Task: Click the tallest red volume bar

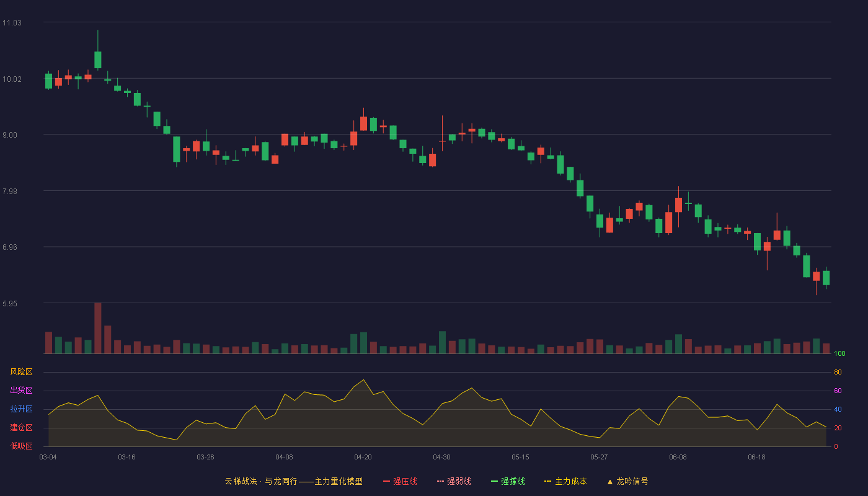Action: (97, 328)
